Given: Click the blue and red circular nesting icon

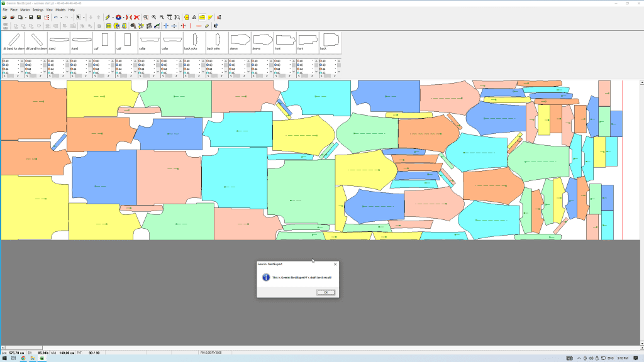Looking at the screenshot, I should pyautogui.click(x=118, y=17).
